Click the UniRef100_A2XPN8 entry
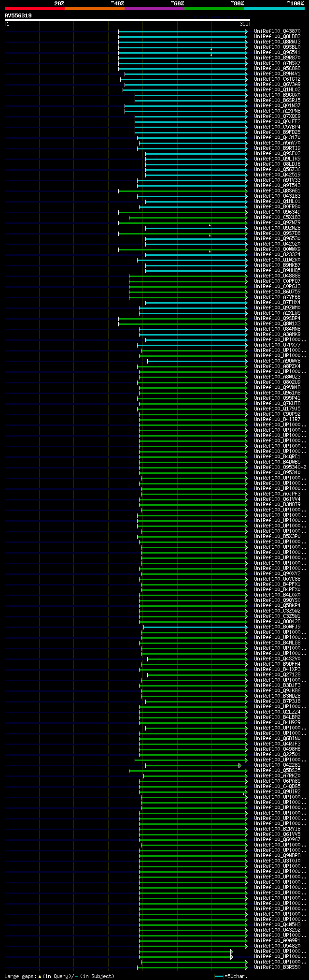The image size is (309, 980). click(277, 111)
